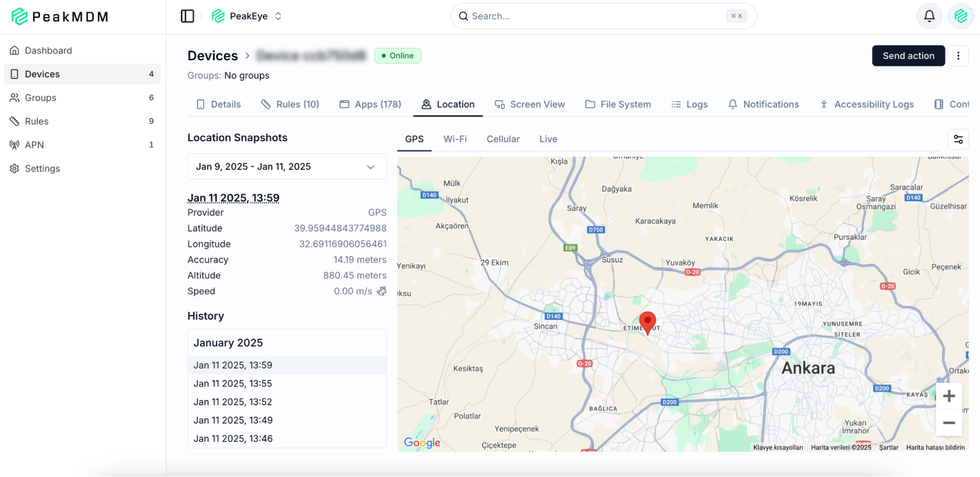Open map filter settings icon
Image resolution: width=980 pixels, height=477 pixels.
point(958,140)
